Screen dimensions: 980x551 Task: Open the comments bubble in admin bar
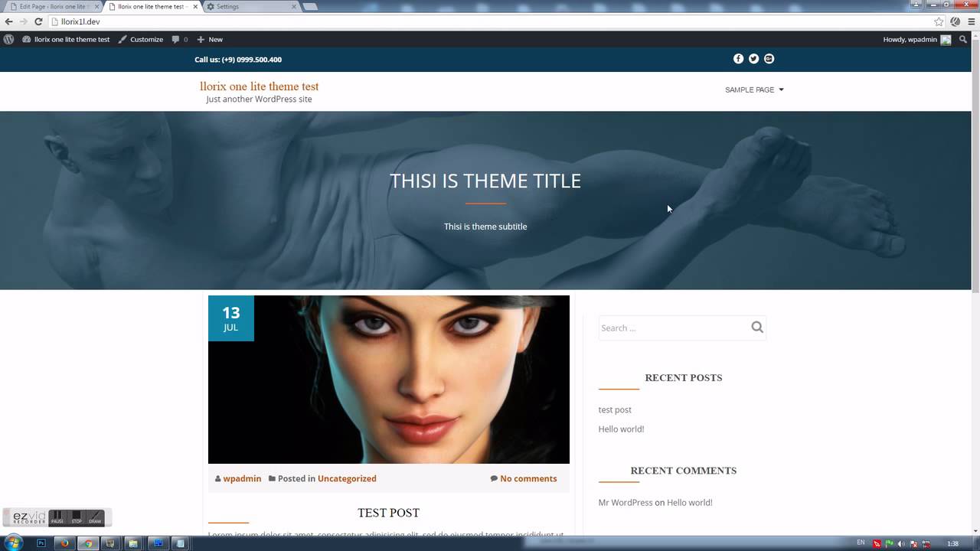(x=180, y=39)
